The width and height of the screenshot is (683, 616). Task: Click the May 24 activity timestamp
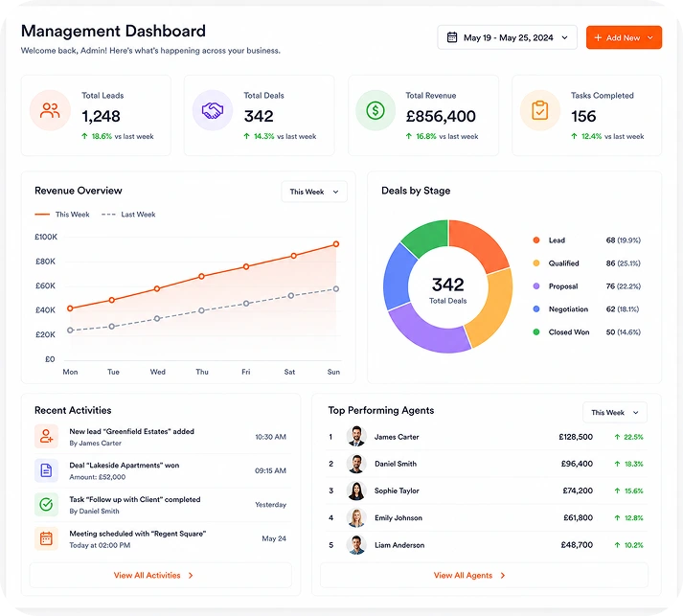point(274,538)
